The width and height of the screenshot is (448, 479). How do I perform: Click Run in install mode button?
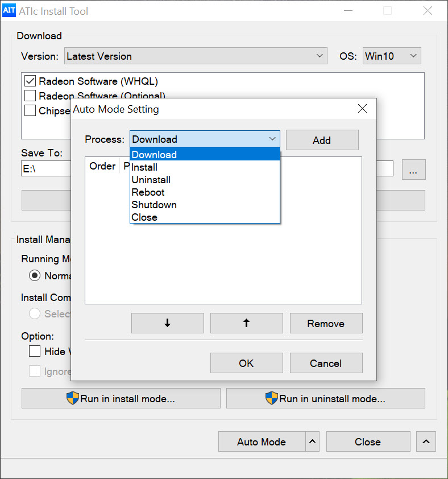[x=121, y=398]
